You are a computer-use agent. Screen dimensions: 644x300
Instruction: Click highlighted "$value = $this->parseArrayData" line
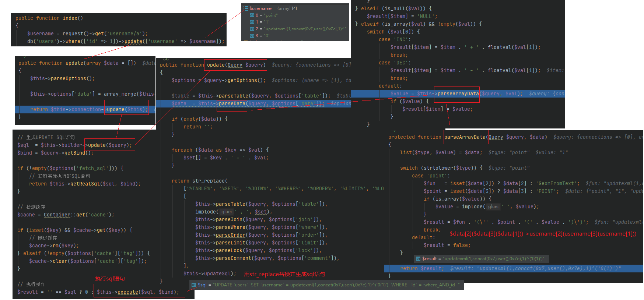pos(458,93)
